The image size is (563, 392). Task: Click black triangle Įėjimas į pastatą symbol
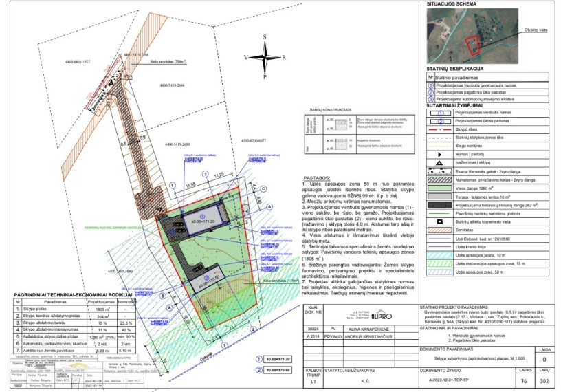pyautogui.click(x=439, y=155)
